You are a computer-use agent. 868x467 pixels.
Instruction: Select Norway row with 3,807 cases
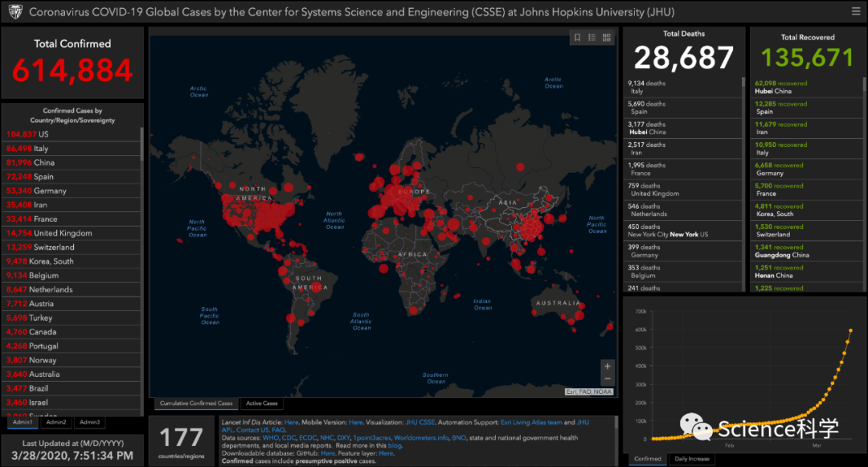point(72,360)
